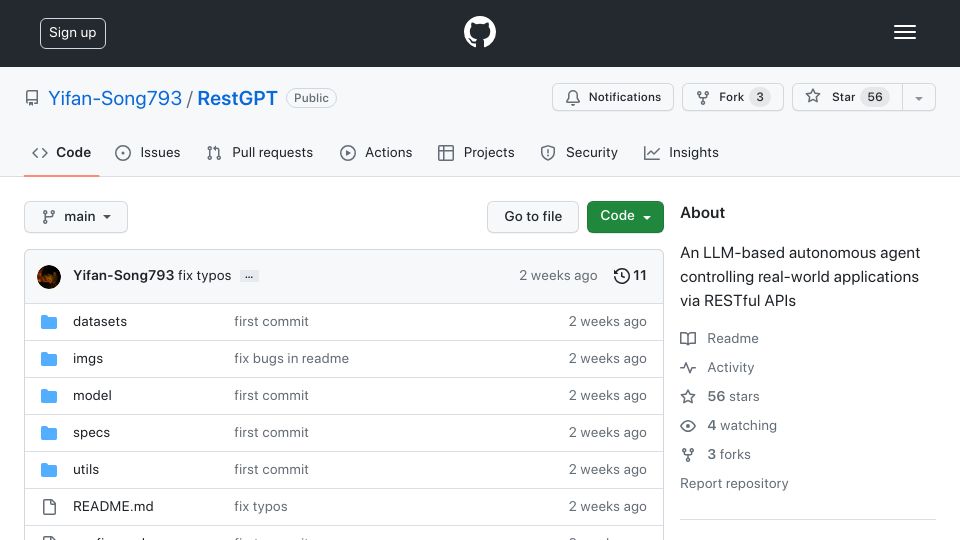Star the RestGPT repository

point(847,97)
